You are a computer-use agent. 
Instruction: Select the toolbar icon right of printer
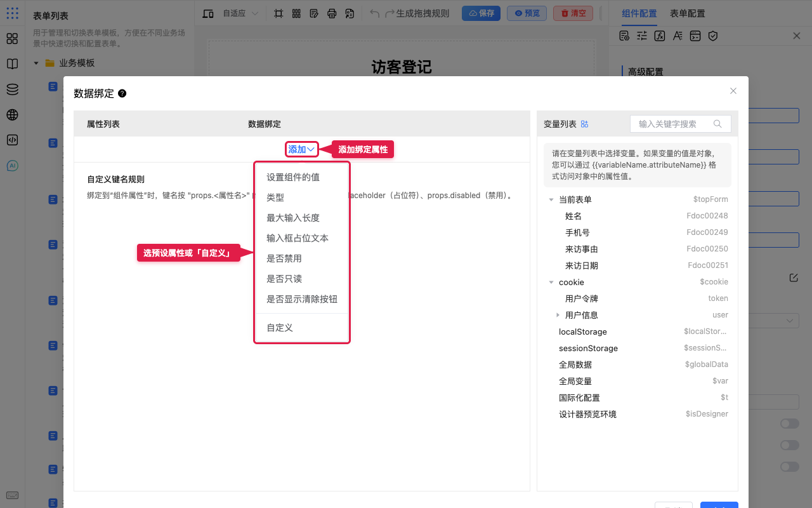coord(350,13)
